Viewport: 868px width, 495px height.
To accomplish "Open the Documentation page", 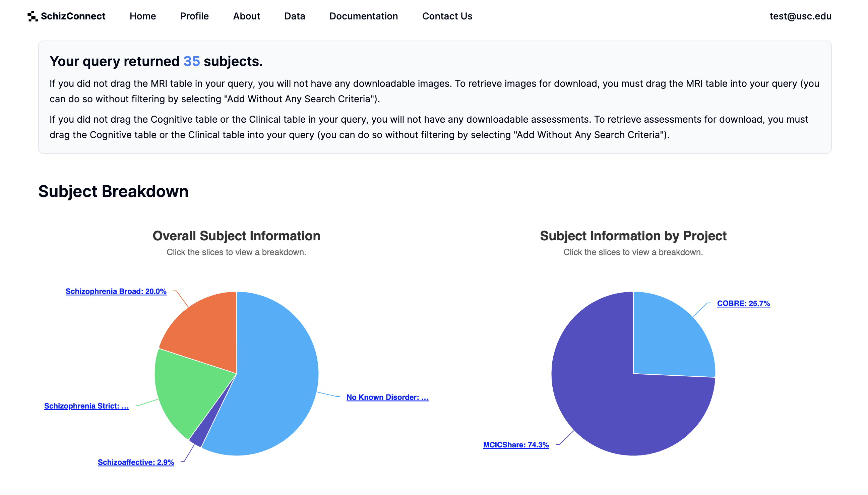I will 363,16.
